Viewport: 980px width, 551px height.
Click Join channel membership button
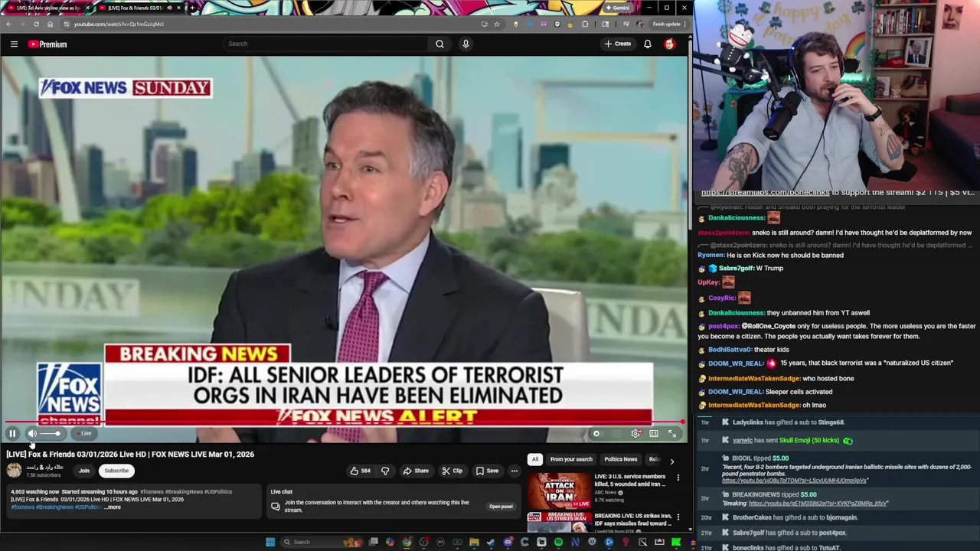point(84,471)
